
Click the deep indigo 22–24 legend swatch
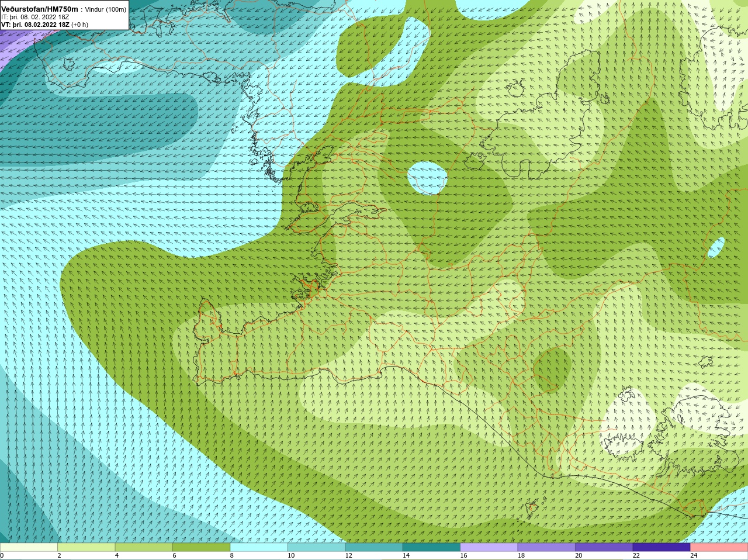pyautogui.click(x=662, y=548)
